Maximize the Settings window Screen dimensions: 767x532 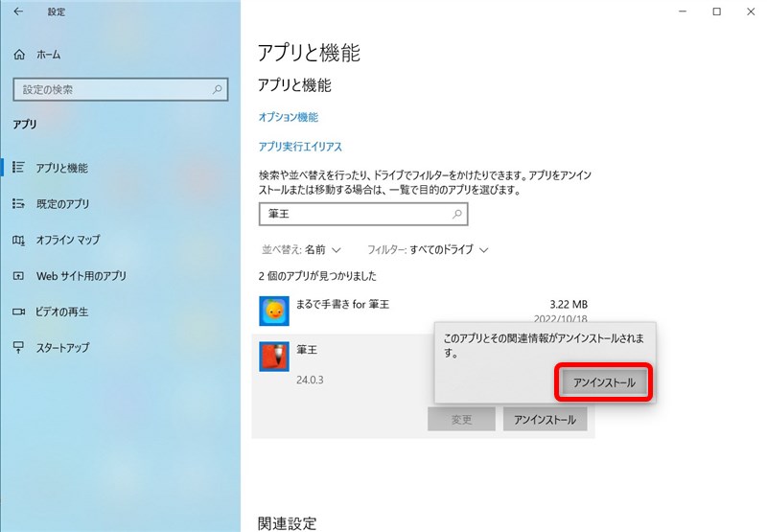coord(716,12)
